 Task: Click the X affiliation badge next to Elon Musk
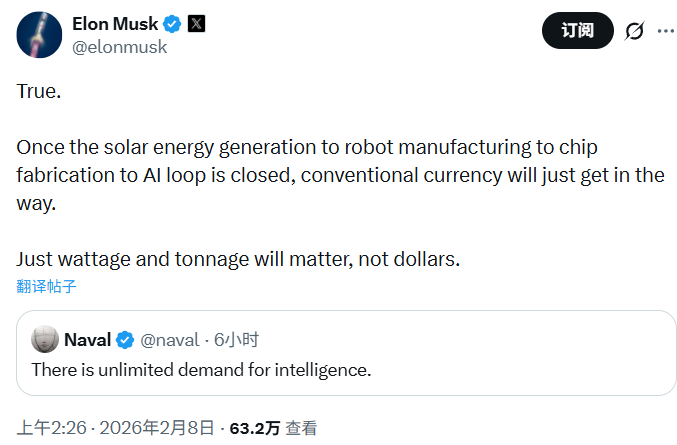(197, 24)
